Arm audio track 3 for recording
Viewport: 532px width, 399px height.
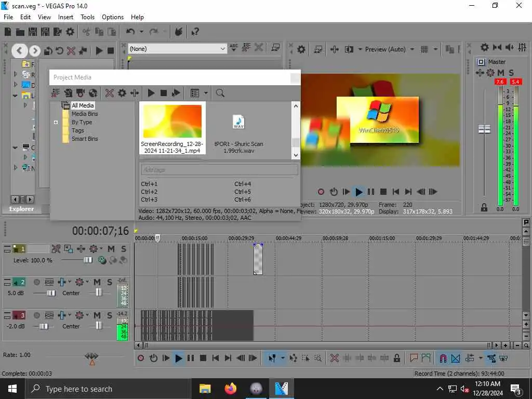click(37, 315)
